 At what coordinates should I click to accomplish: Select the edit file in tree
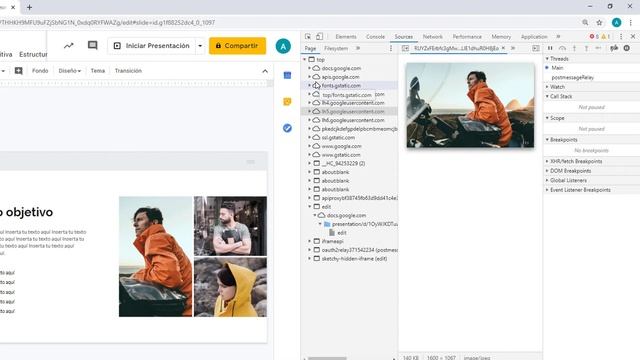[342, 233]
